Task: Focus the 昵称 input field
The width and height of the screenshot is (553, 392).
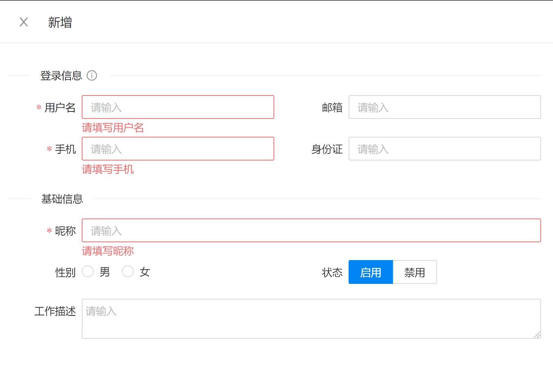Action: pyautogui.click(x=311, y=231)
